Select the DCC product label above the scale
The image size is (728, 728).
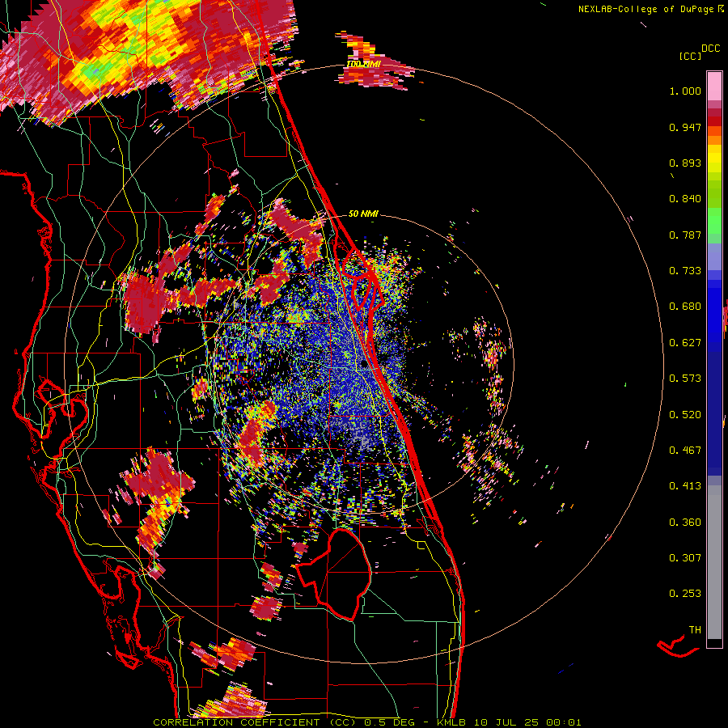pos(710,49)
